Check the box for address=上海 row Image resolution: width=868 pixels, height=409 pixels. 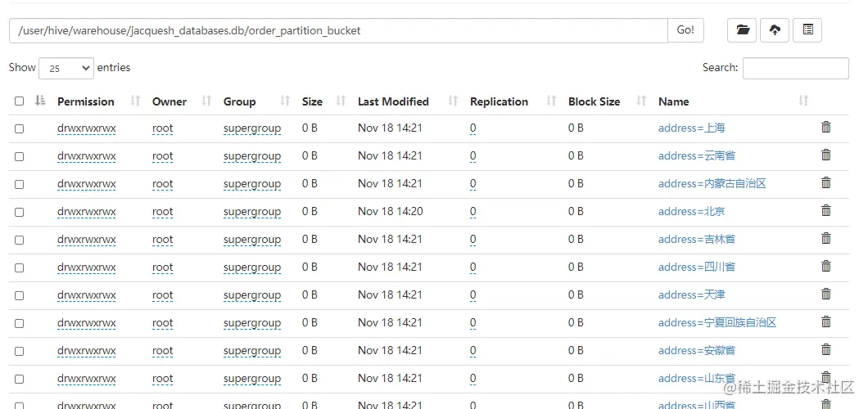(x=20, y=128)
